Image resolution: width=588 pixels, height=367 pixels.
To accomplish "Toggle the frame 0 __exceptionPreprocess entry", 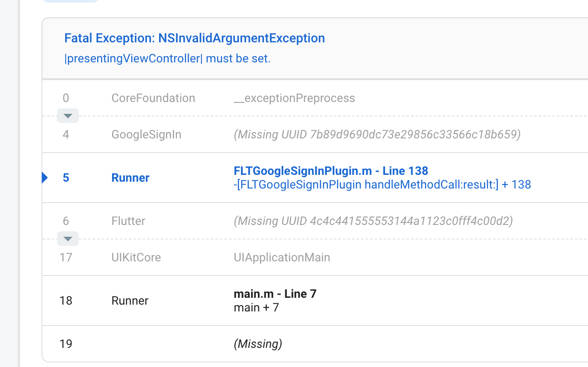I will 294,98.
